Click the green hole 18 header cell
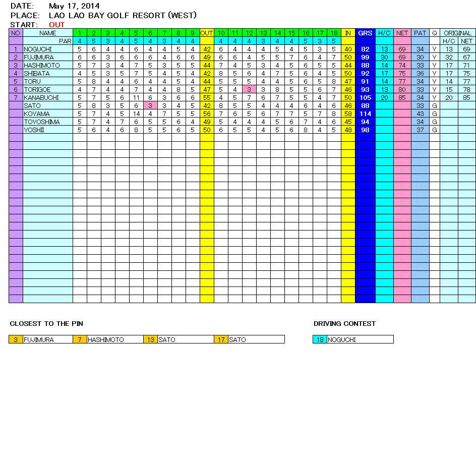Screen dimensions: 476x460 [x=334, y=33]
